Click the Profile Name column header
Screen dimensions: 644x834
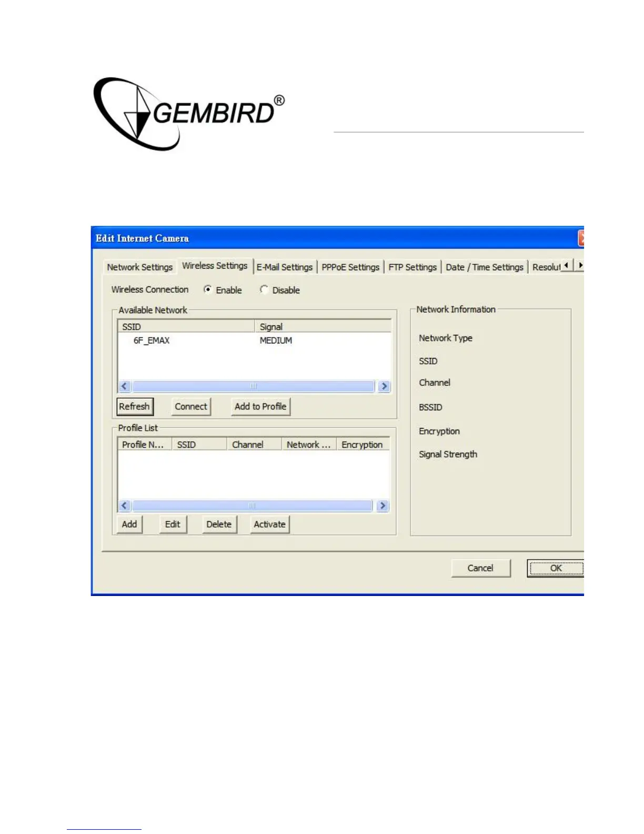145,444
